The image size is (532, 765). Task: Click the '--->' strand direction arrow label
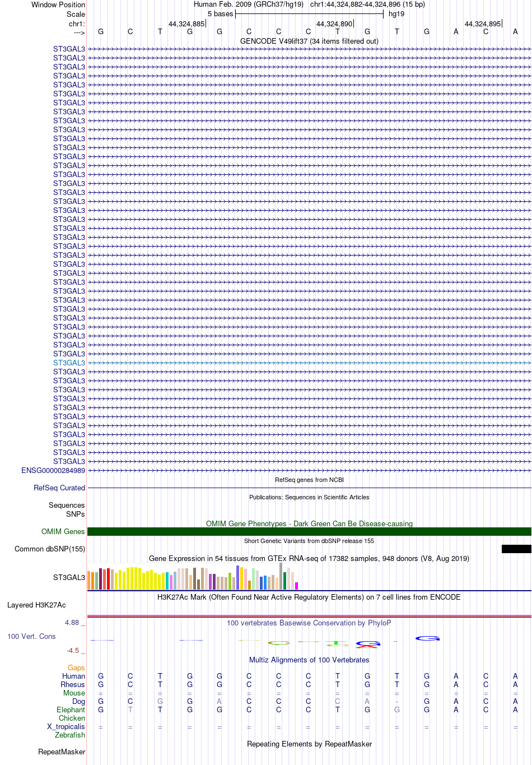pos(79,33)
